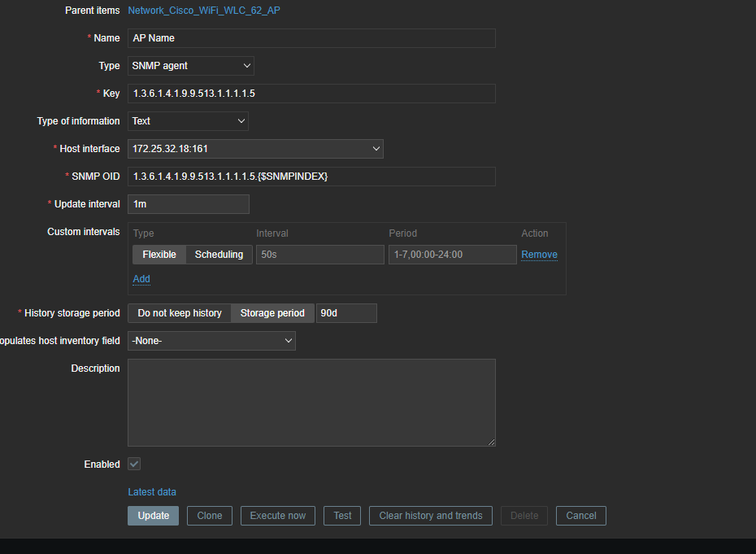This screenshot has height=554, width=756.
Task: Add a new custom interval
Action: pyautogui.click(x=141, y=279)
